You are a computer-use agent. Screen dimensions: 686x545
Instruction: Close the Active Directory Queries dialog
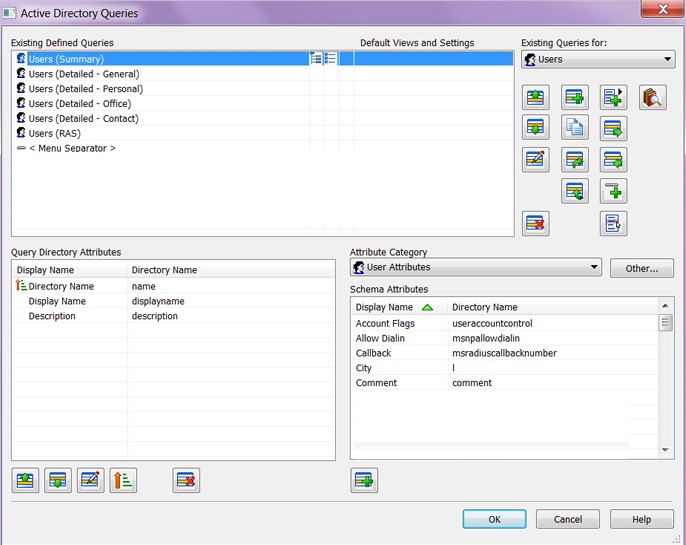(x=663, y=8)
